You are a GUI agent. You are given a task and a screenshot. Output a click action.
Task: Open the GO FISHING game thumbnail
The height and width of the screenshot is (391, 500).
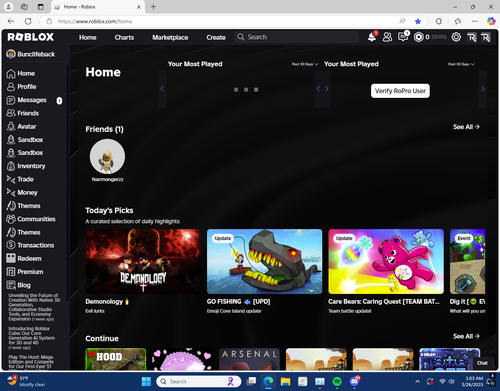[x=265, y=261]
